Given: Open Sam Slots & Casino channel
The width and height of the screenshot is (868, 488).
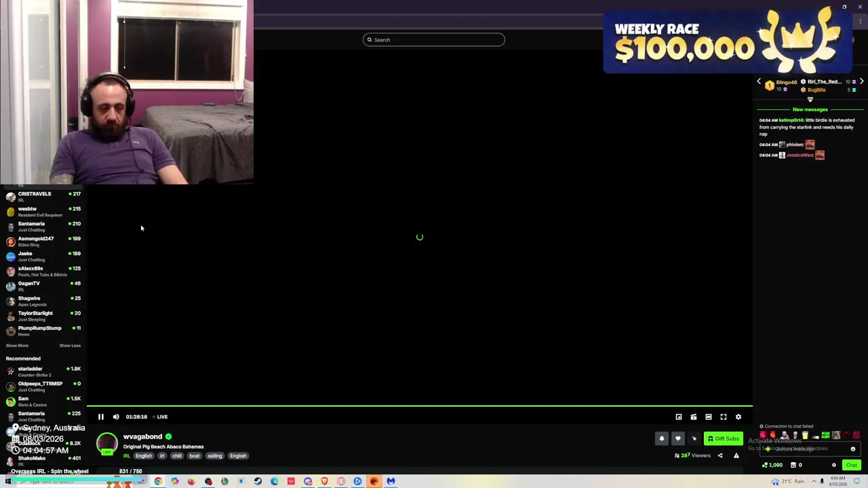Looking at the screenshot, I should click(x=43, y=401).
